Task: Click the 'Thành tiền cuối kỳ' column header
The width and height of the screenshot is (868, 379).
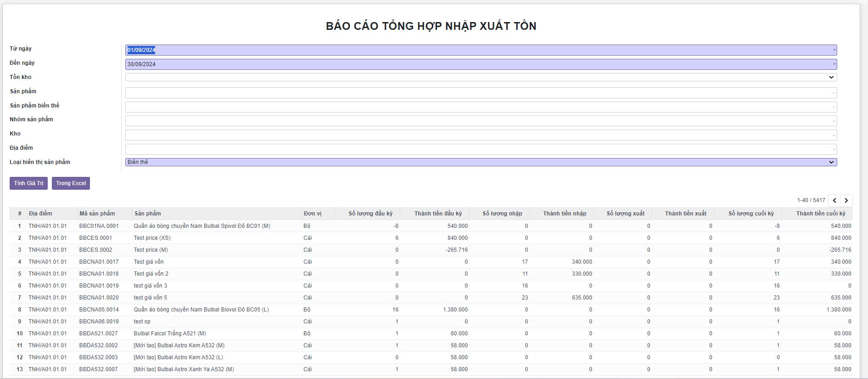Action: tap(820, 214)
